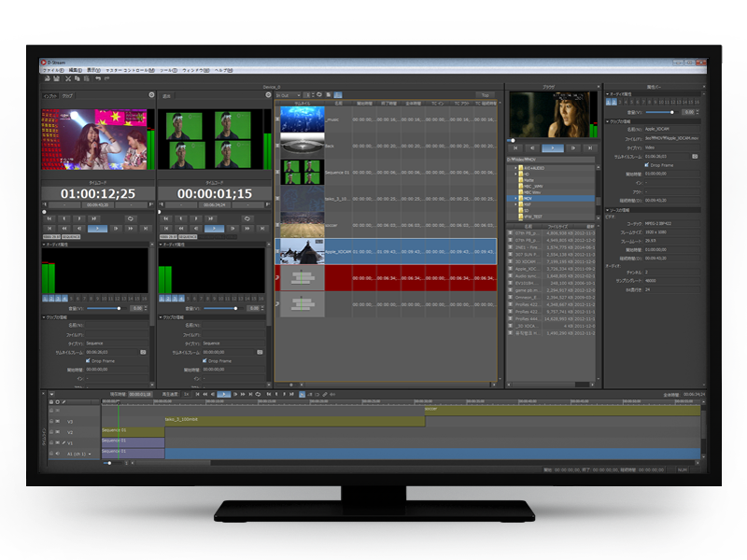Open the Master Control menu
This screenshot has width=747, height=560.
pyautogui.click(x=130, y=70)
